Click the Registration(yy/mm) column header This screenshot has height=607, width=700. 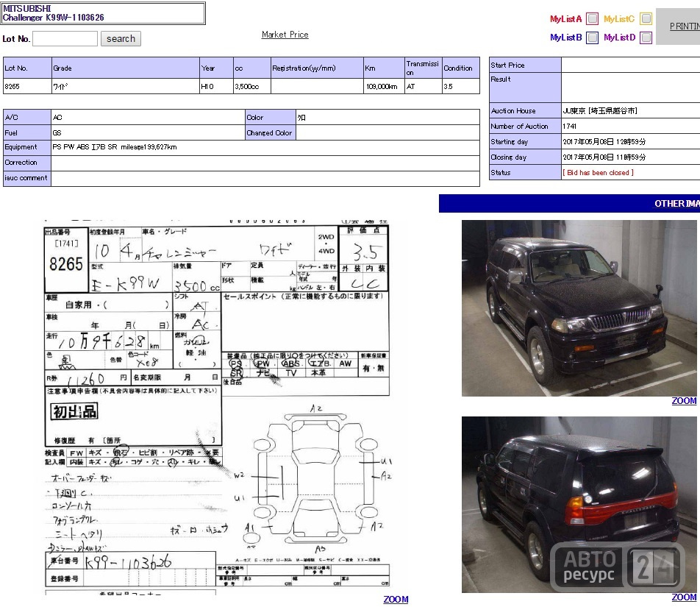(317, 68)
